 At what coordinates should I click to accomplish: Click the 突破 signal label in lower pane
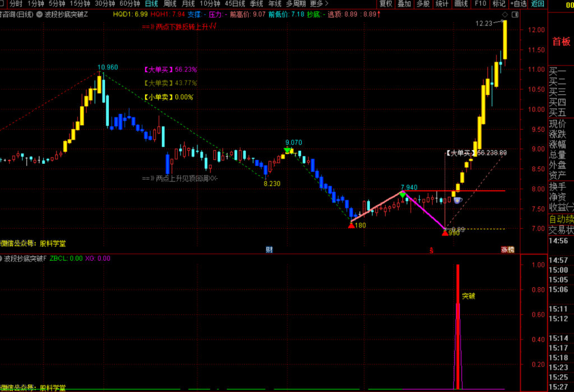468,296
